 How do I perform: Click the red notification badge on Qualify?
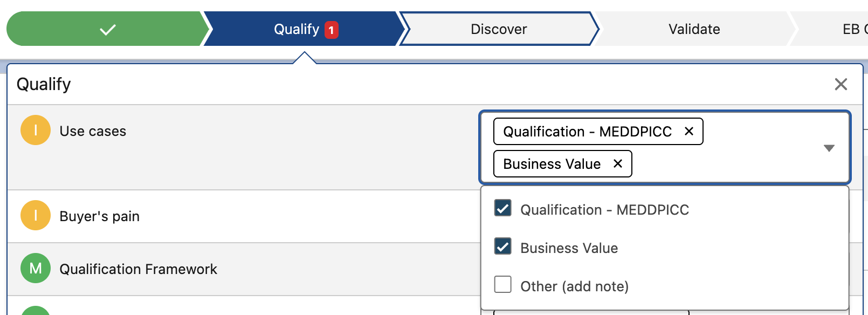331,30
